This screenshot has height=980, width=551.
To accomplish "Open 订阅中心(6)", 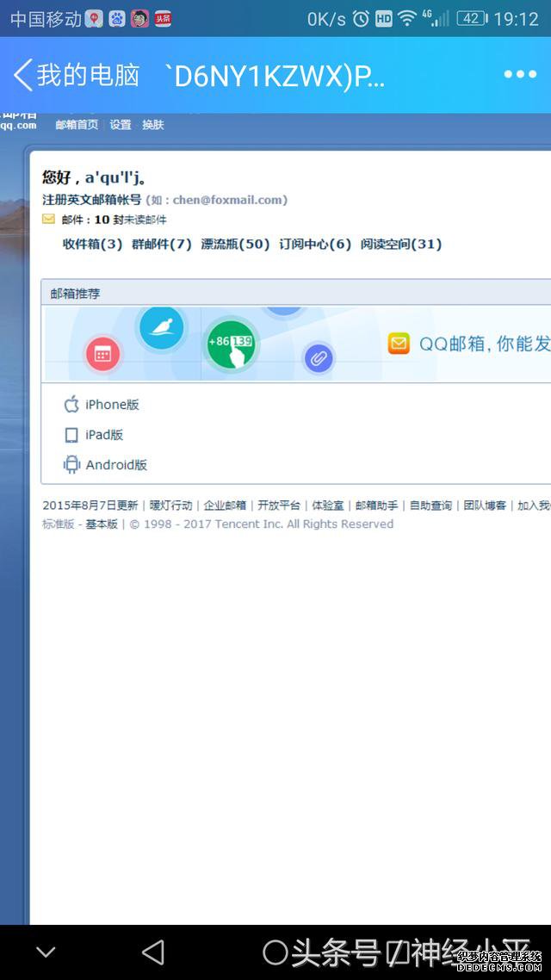I will (315, 244).
